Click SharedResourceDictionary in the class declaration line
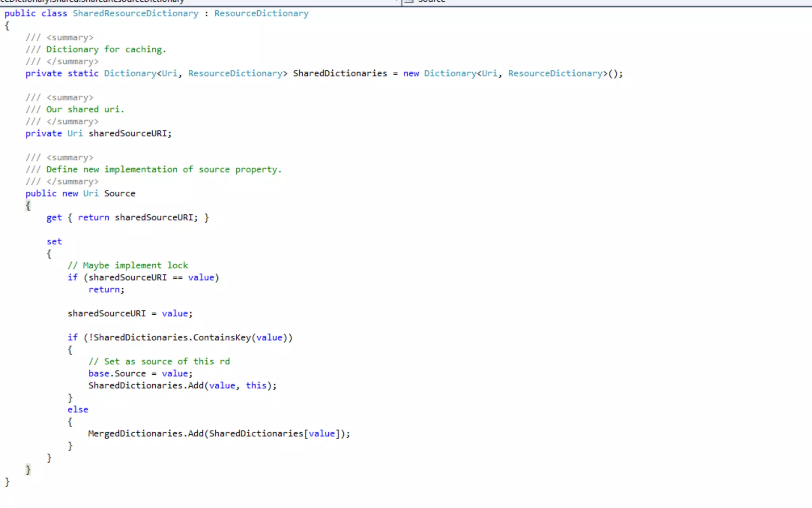 tap(135, 13)
